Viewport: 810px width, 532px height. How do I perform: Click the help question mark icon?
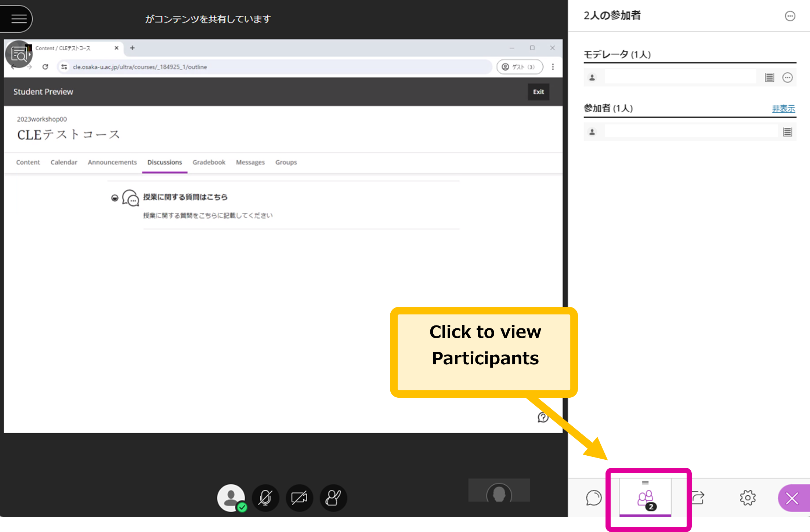point(543,417)
